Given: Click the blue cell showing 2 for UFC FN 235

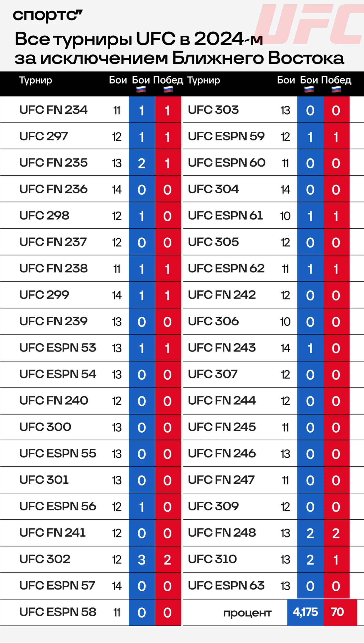Looking at the screenshot, I should (142, 163).
